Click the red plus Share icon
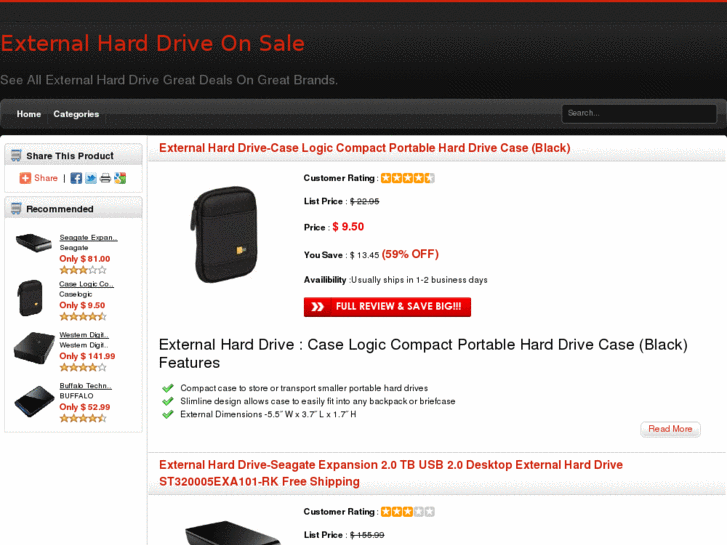Screen dimensions: 727x545 coord(25,178)
